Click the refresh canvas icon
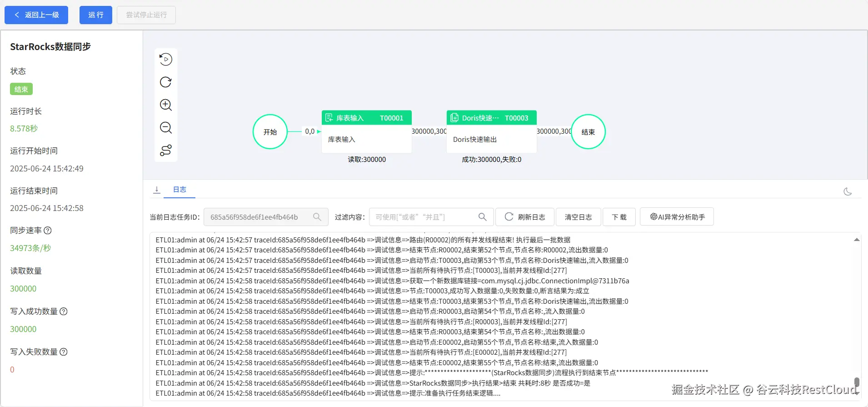Screen dimensions: 868x407 (166, 82)
